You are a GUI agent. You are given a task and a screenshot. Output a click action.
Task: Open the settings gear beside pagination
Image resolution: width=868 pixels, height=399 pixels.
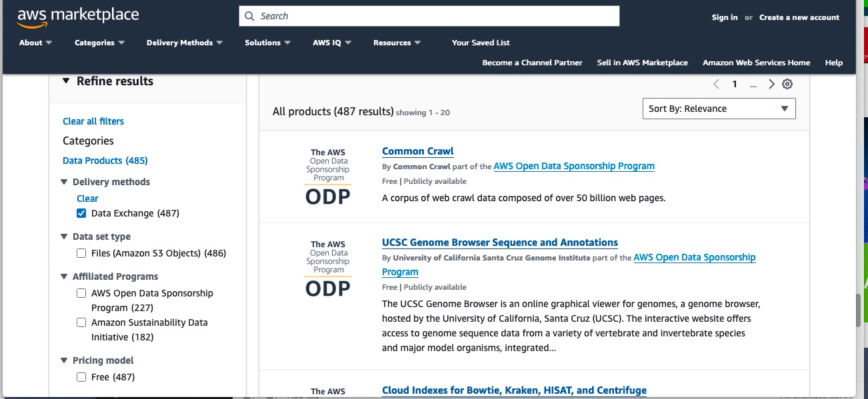click(x=787, y=83)
